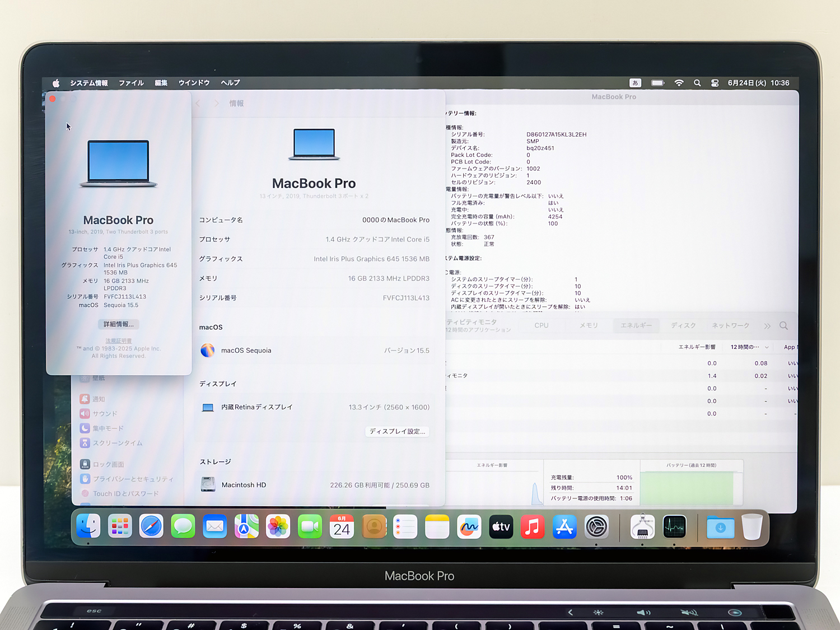
Task: Switch to CPU tab in Activity Monitor
Action: (542, 325)
